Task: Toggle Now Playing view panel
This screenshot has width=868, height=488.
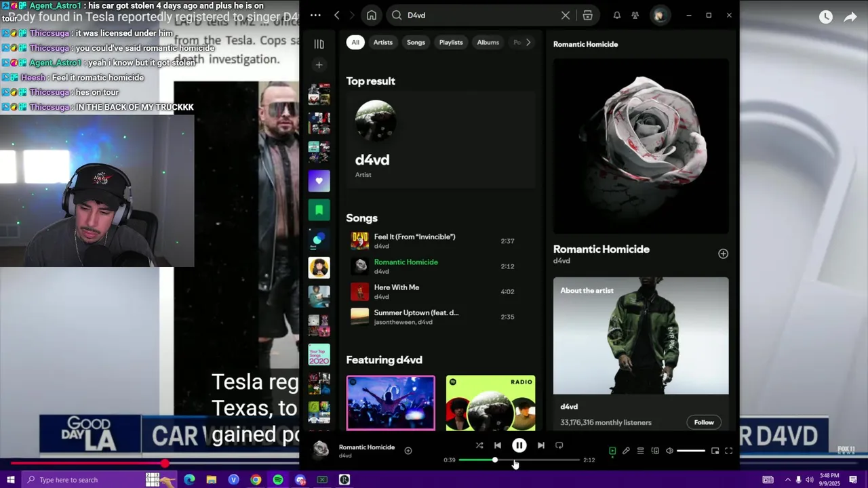Action: tap(612, 451)
